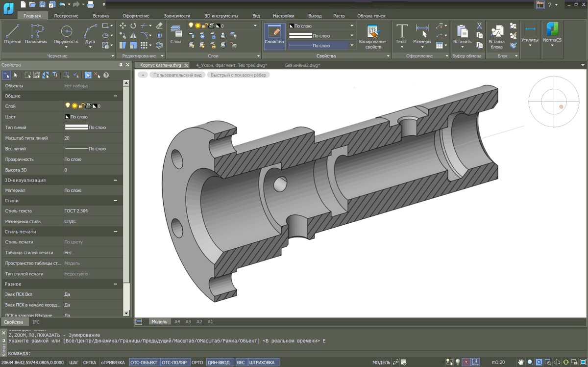Collapse the 3D-визуализация section

(x=116, y=180)
